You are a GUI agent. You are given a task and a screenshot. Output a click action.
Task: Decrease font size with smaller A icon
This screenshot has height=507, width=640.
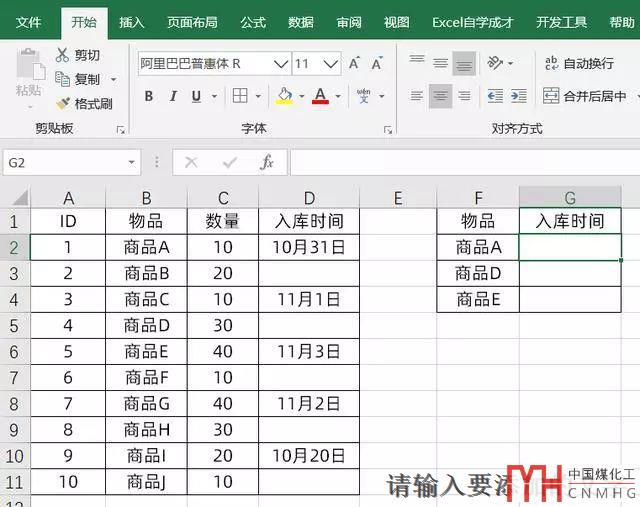click(377, 63)
